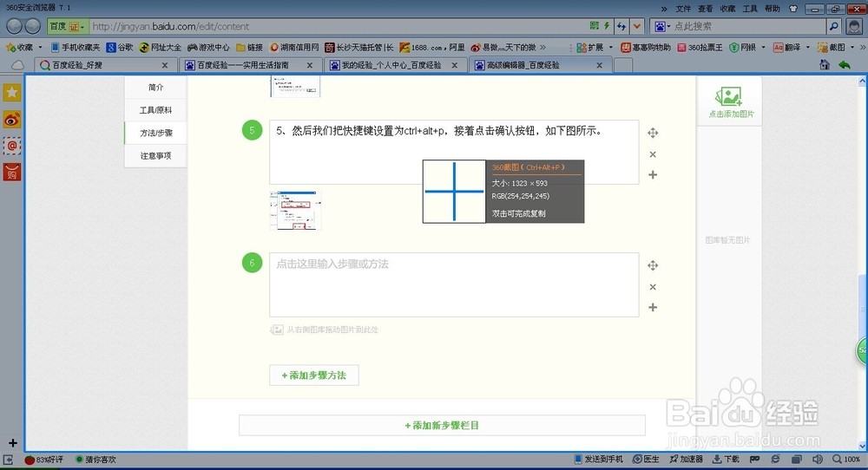Select 简介 in the left section nav
The image size is (868, 470).
155,88
